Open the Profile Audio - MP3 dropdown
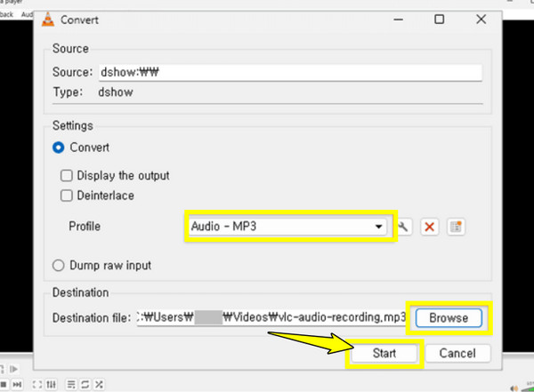 pos(287,227)
